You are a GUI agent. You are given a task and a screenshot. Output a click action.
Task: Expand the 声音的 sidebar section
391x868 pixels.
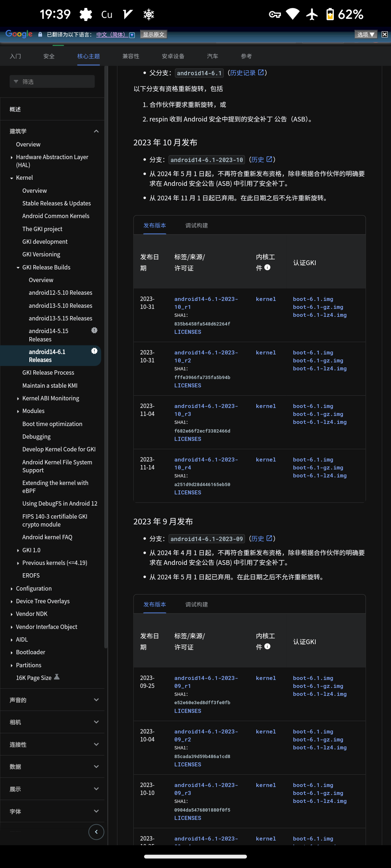click(96, 700)
